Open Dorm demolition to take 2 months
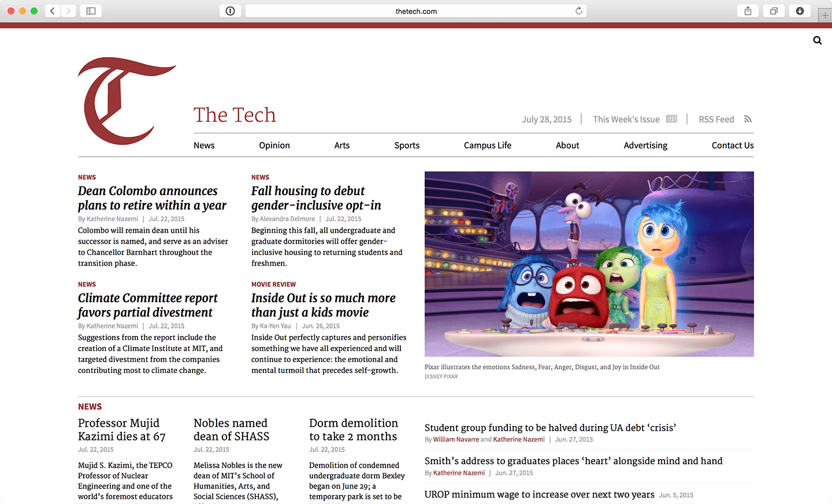832x504 pixels. pos(354,430)
